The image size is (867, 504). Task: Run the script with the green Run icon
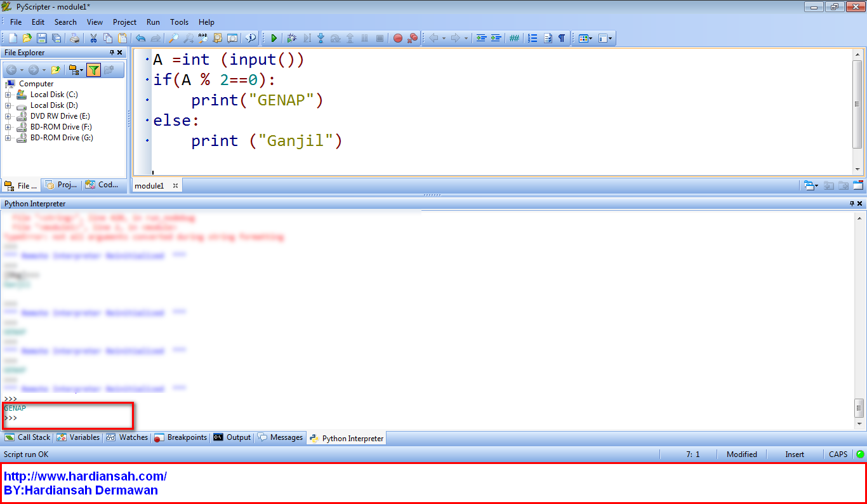coord(274,38)
